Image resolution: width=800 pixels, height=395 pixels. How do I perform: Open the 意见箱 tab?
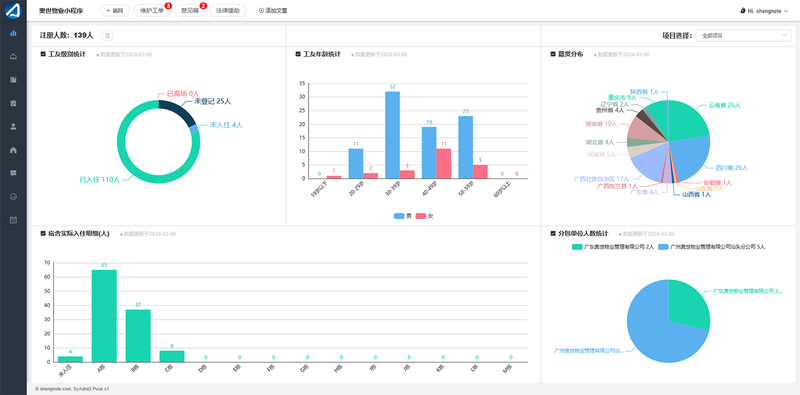190,10
